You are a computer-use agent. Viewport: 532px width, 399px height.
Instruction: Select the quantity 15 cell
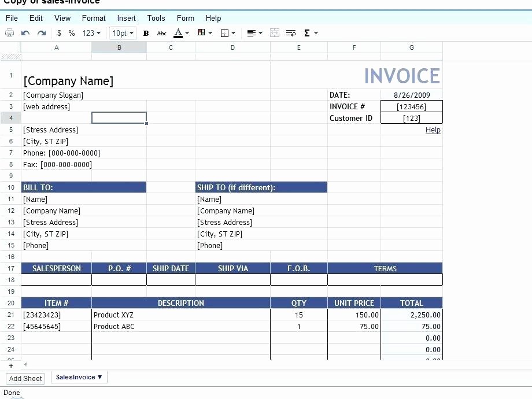point(298,315)
